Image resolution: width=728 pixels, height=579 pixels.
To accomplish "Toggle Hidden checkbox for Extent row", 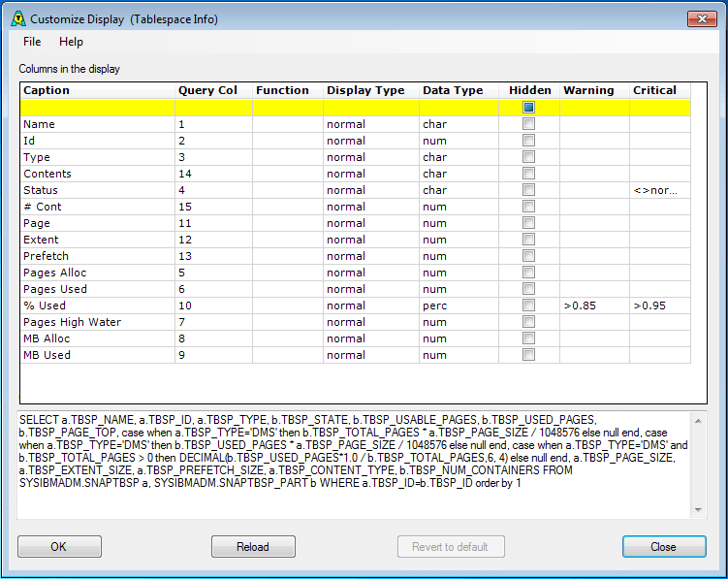I will point(528,240).
